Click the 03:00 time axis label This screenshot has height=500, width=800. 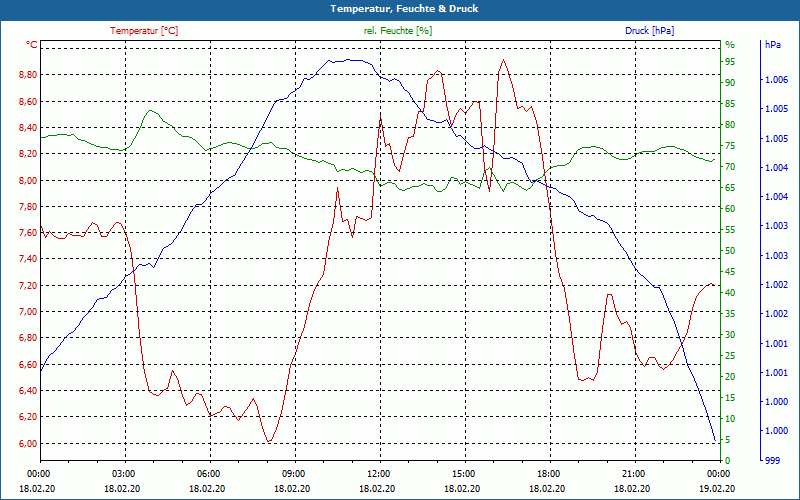[x=125, y=473]
